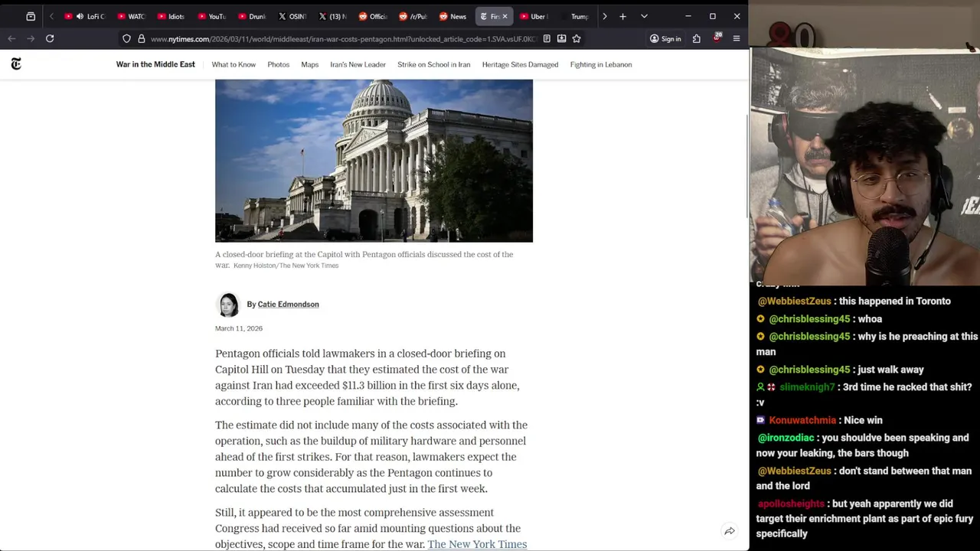Click the article share arrow icon
This screenshot has height=551, width=980.
click(x=730, y=531)
